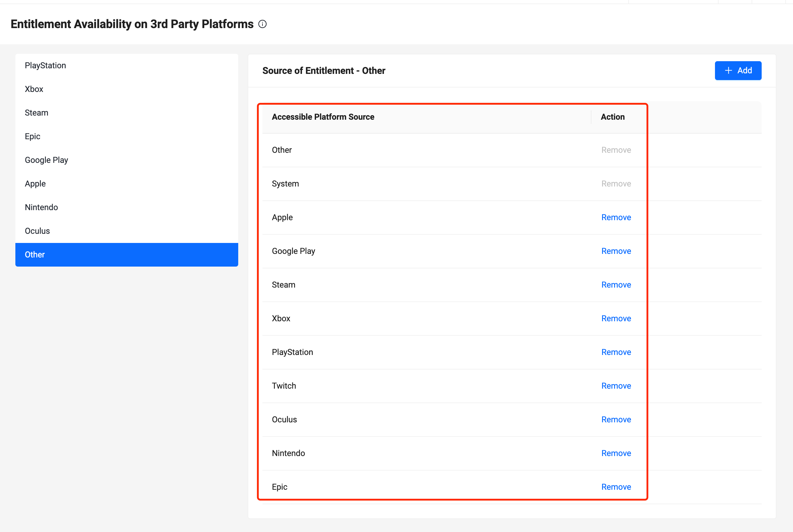Click the System row name
This screenshot has height=532, width=793.
point(285,184)
